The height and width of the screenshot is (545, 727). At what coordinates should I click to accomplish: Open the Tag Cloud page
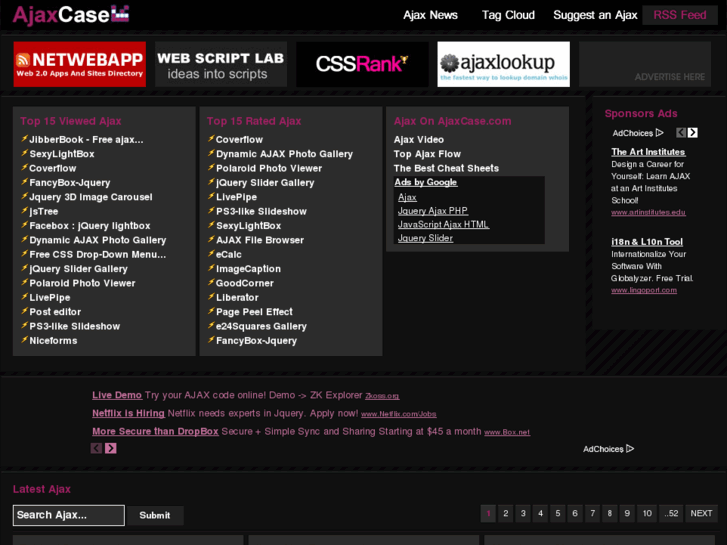pyautogui.click(x=508, y=15)
